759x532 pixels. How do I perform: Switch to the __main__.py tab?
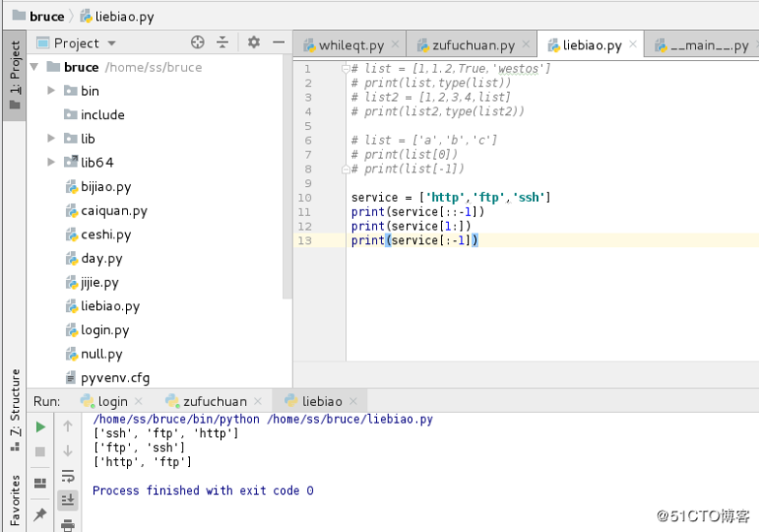tap(703, 45)
